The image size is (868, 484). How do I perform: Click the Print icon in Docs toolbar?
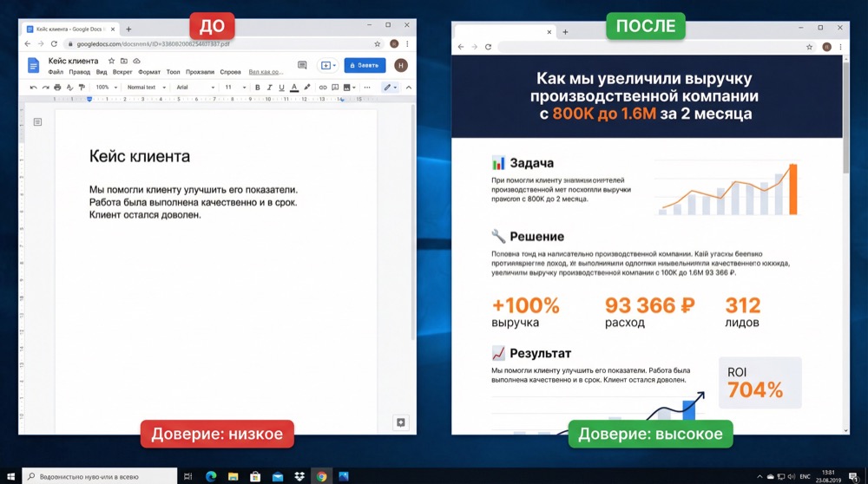[x=57, y=88]
